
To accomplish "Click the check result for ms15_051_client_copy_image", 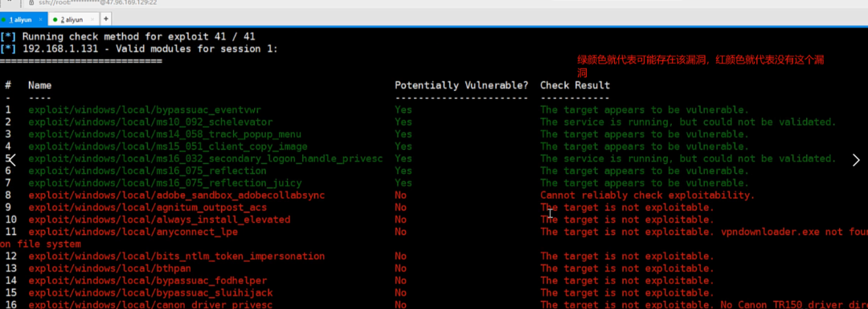I will (645, 146).
